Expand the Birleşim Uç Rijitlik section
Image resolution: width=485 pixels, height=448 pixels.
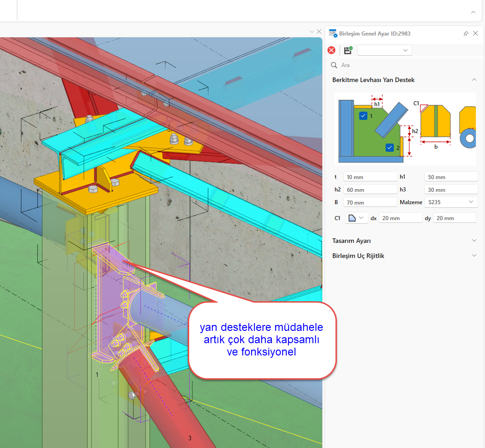click(x=474, y=256)
